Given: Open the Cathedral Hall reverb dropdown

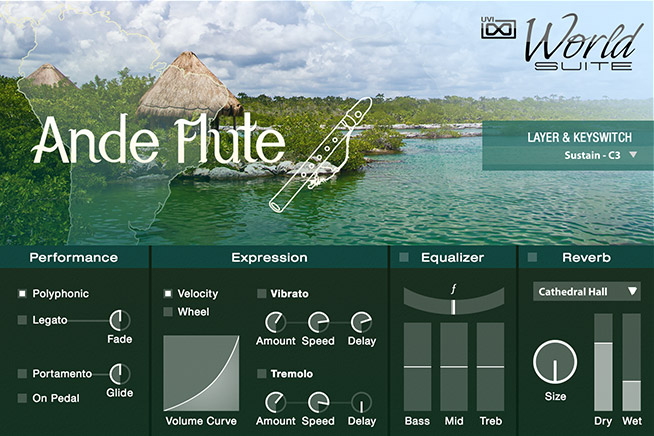Looking at the screenshot, I should [586, 292].
